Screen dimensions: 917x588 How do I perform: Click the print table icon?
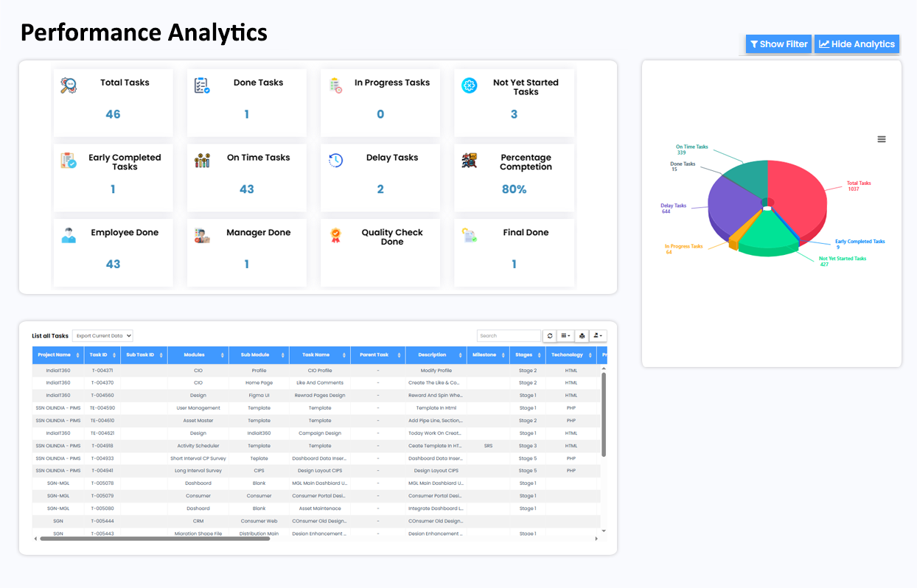(582, 336)
